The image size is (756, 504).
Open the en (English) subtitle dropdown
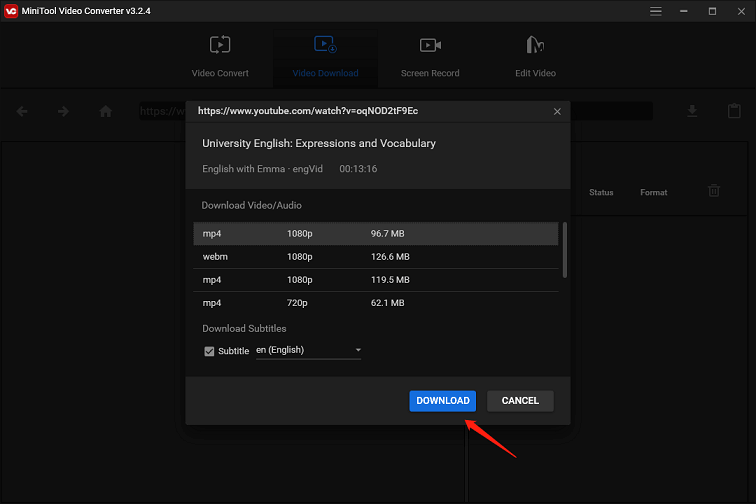[x=309, y=350]
